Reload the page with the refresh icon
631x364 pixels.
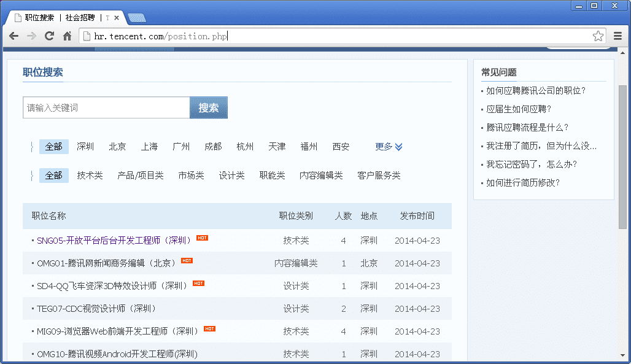coord(50,36)
